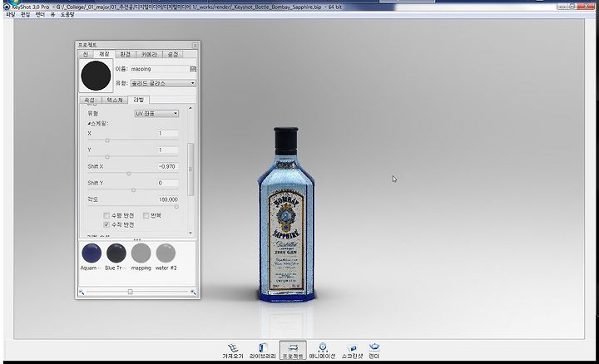Open the 뷰 (View) menu
The width and height of the screenshot is (599, 364).
pos(52,14)
